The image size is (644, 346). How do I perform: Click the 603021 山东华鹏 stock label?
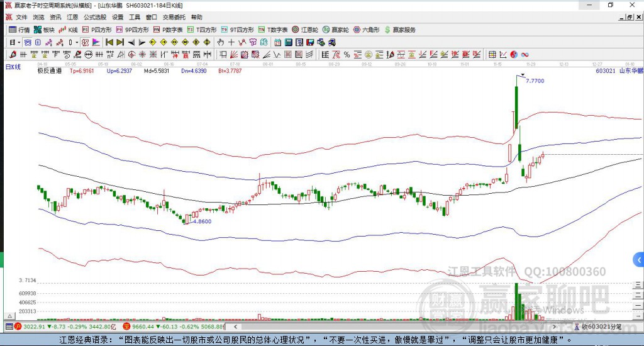pyautogui.click(x=619, y=70)
